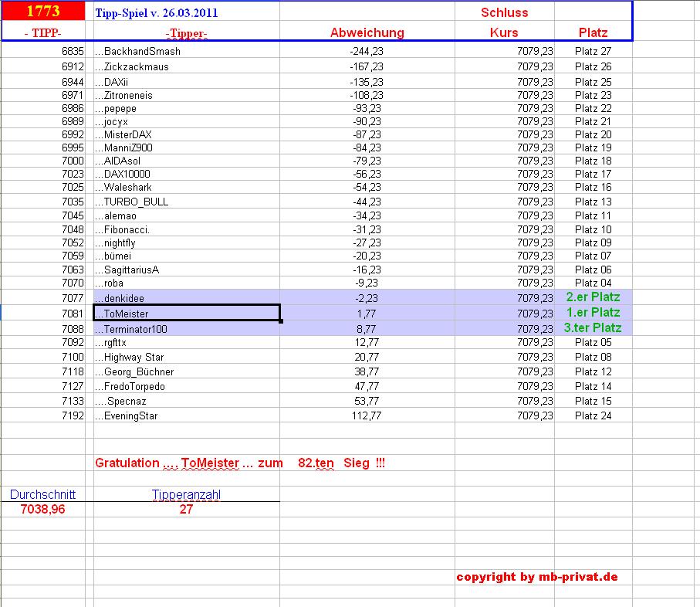Click the 'Durchschnitt' label
This screenshot has height=607, width=700.
click(x=43, y=494)
